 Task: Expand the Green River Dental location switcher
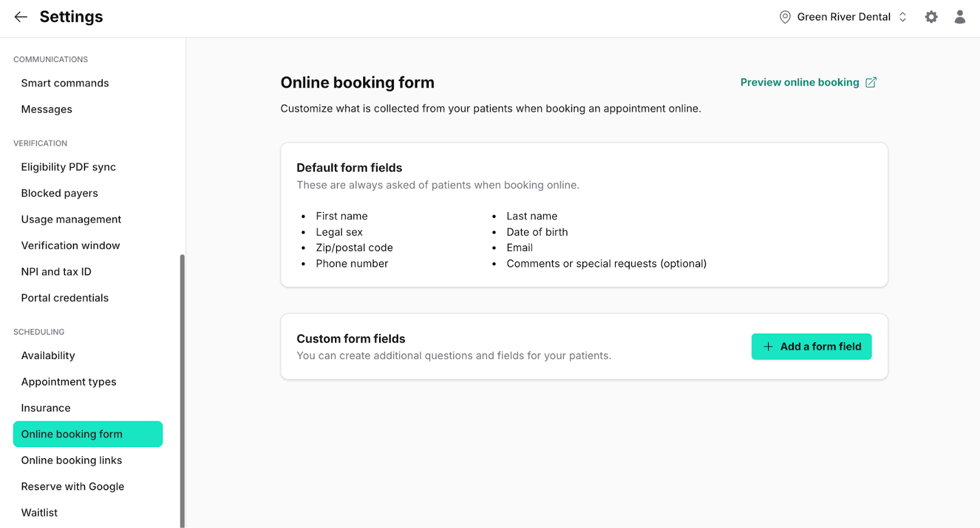pyautogui.click(x=843, y=17)
